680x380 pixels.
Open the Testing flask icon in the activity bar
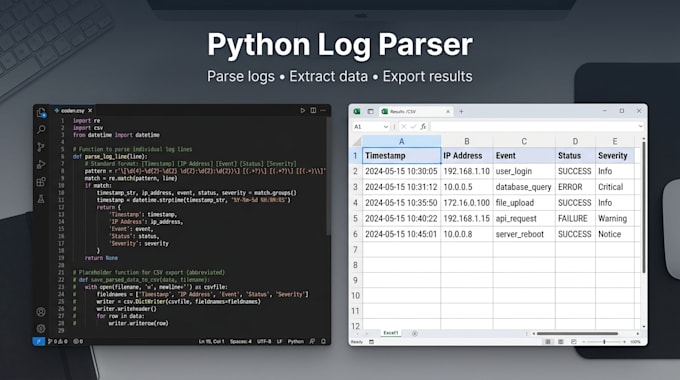(x=41, y=199)
